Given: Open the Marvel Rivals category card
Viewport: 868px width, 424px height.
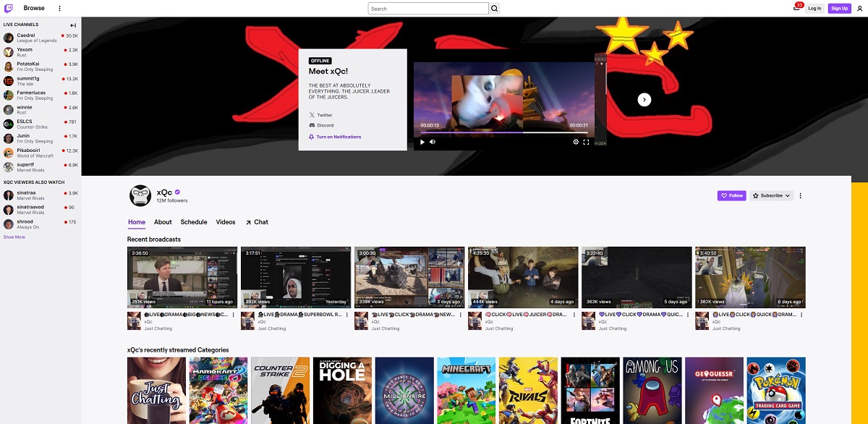Looking at the screenshot, I should [529, 390].
